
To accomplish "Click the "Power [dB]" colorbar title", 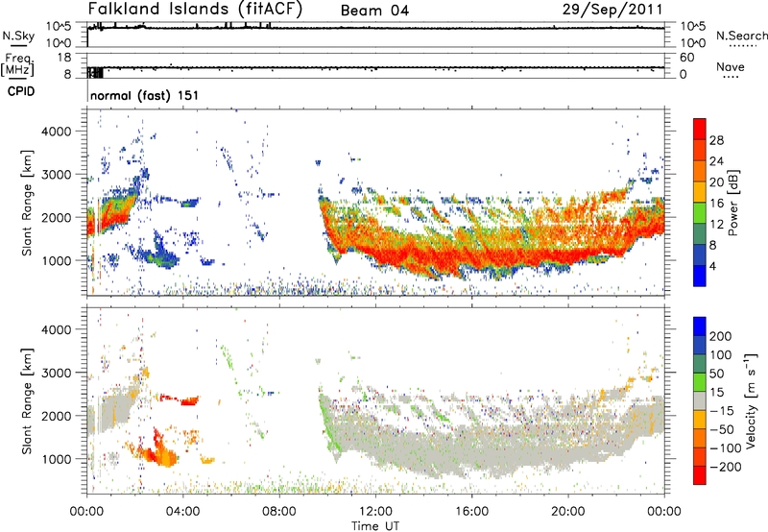I will coord(733,203).
